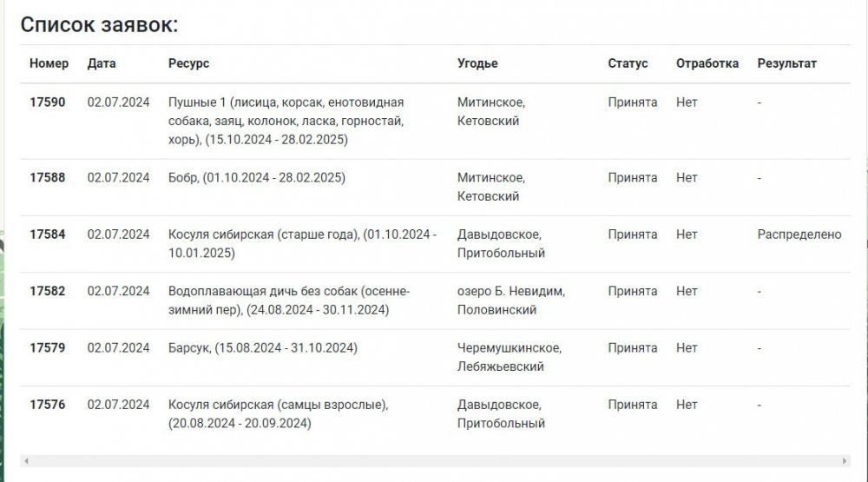
Task: Click the Распределено result cell
Action: click(x=799, y=234)
